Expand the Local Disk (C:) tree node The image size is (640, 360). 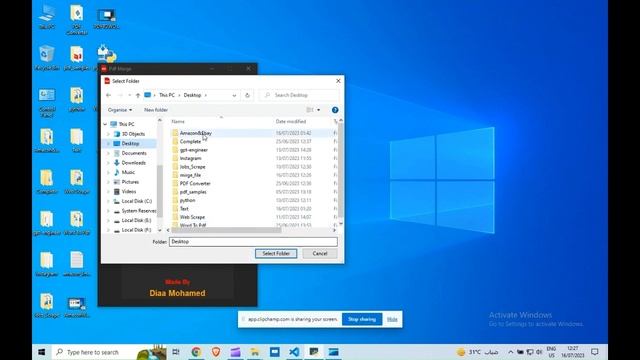click(109, 201)
